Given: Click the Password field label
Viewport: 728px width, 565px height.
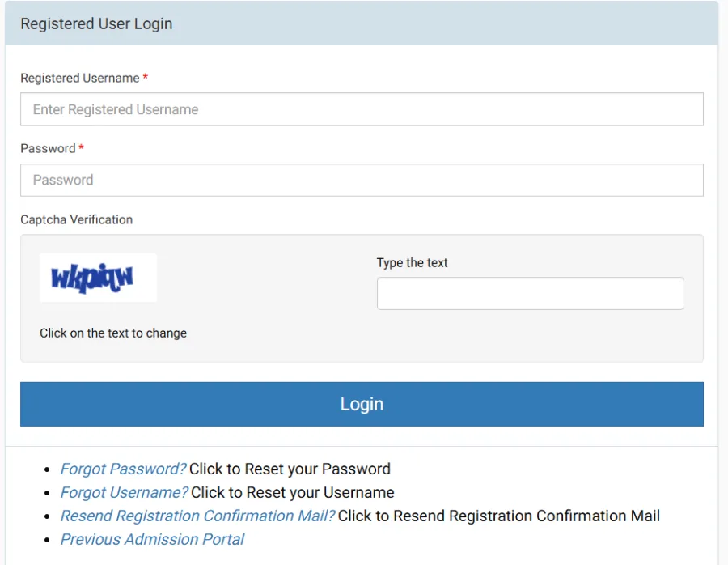Looking at the screenshot, I should (48, 149).
